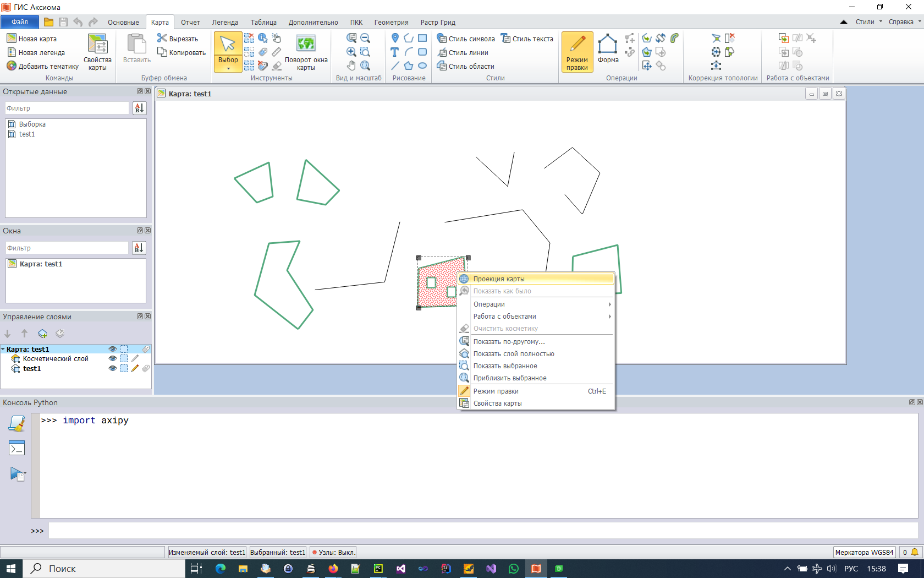Select the arc drawing tool
This screenshot has height=578, width=924.
coord(409,52)
